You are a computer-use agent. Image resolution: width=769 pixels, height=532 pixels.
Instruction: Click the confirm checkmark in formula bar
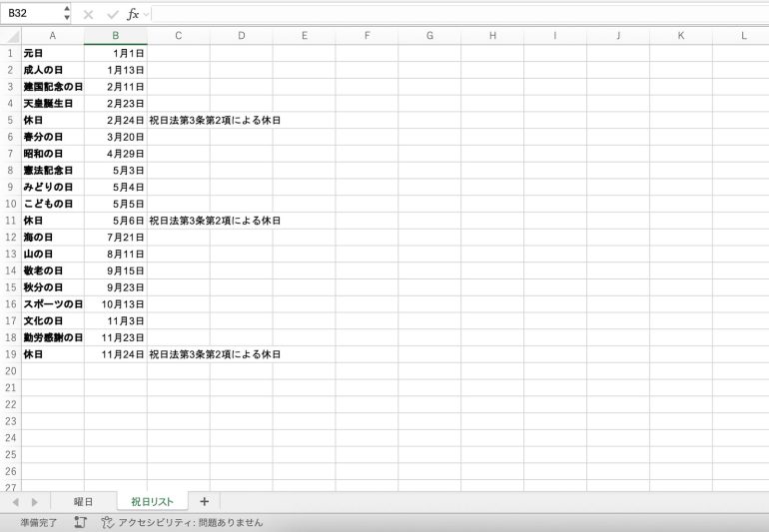coord(113,15)
